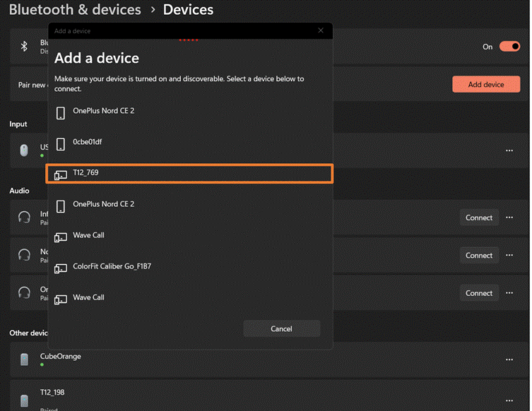
Task: Click the device icon next to ColorFit Caliber Go_F1B7
Action: 61,268
